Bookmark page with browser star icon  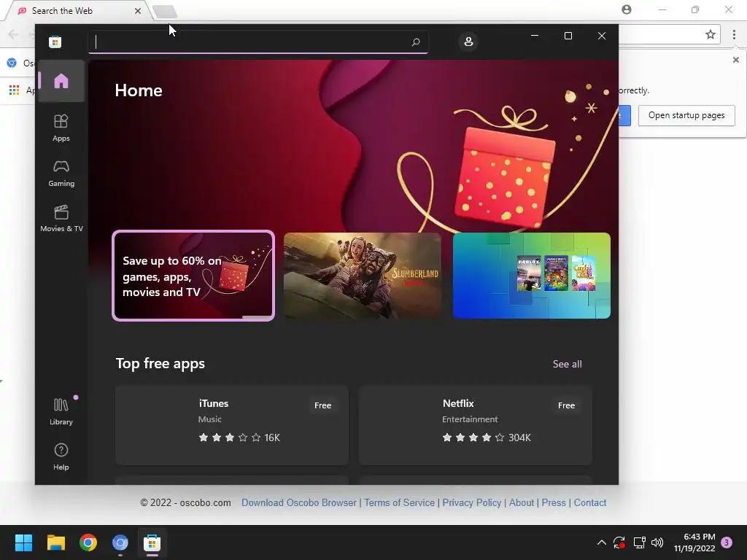pos(711,34)
